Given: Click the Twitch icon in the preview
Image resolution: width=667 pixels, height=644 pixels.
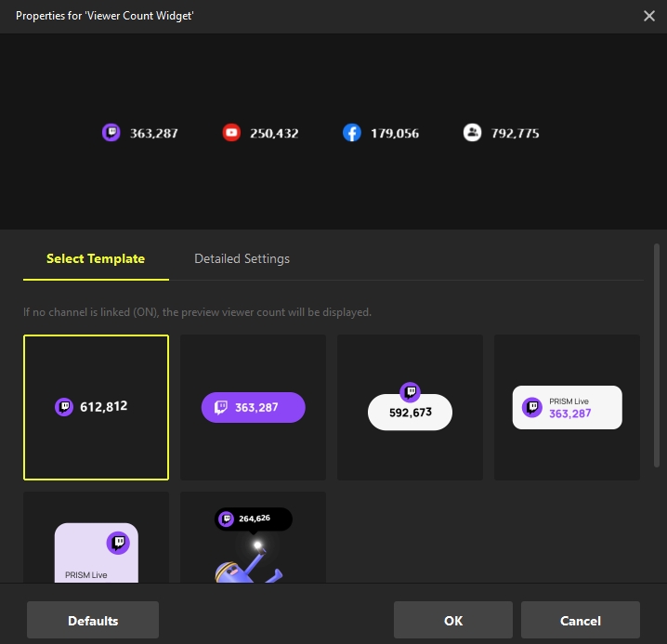Looking at the screenshot, I should tap(111, 133).
